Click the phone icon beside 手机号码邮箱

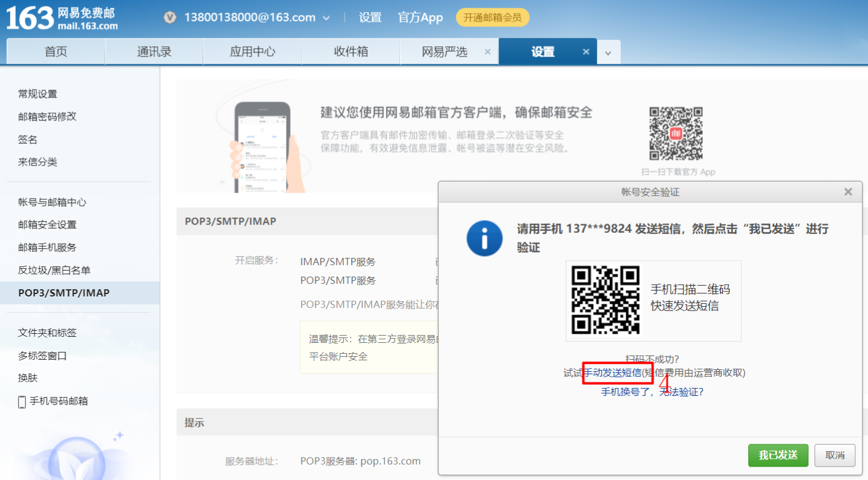pos(22,402)
